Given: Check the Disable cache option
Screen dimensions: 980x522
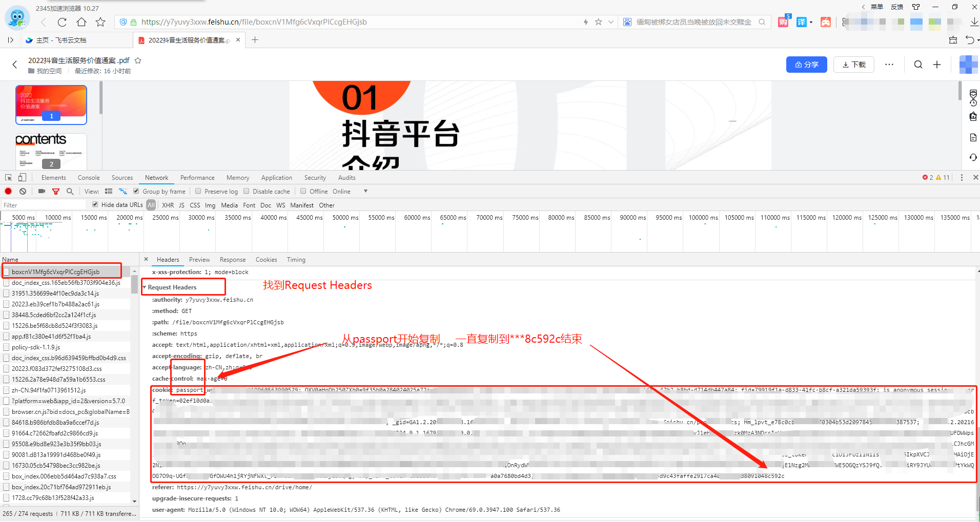Looking at the screenshot, I should (247, 191).
